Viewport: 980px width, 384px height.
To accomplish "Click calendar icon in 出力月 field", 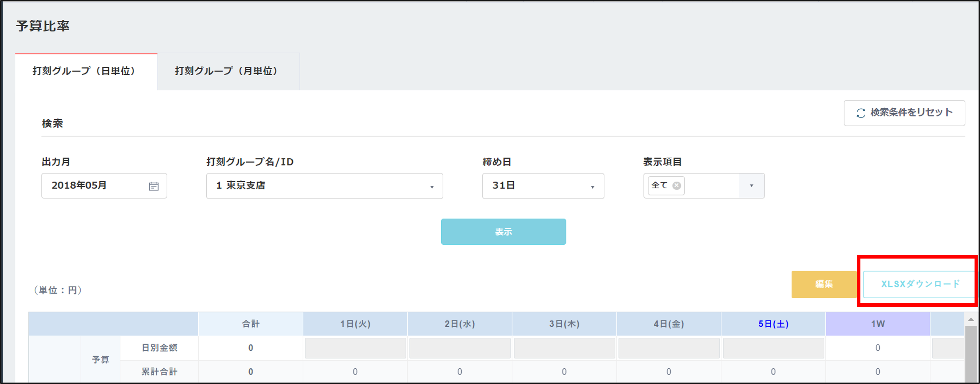I will pos(154,186).
